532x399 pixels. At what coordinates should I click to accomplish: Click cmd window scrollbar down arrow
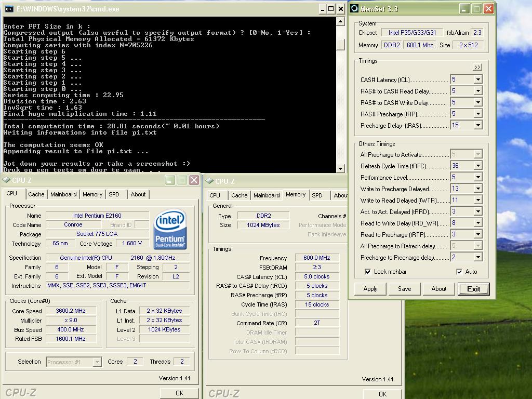click(341, 168)
